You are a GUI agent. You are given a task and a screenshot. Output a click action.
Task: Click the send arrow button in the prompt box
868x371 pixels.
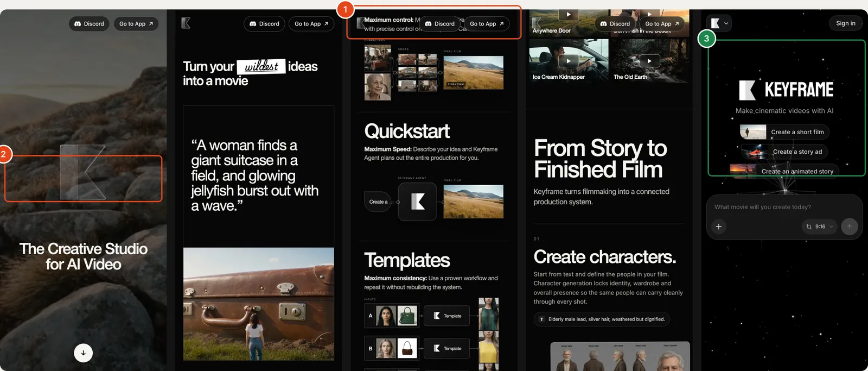850,227
